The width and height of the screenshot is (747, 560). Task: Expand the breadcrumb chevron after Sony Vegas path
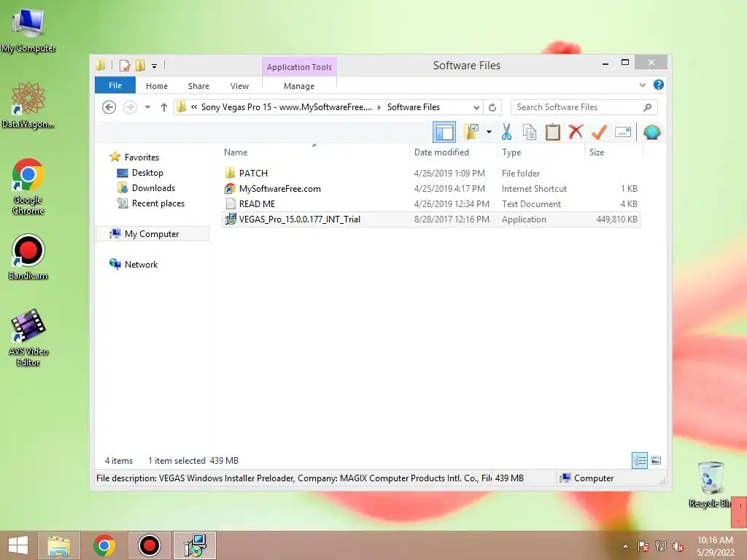[379, 108]
